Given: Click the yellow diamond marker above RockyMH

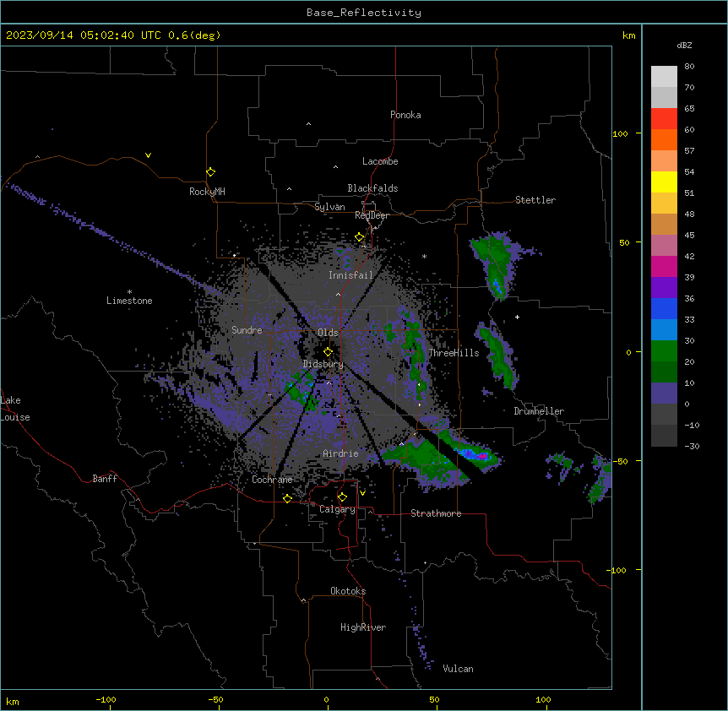Looking at the screenshot, I should coord(211,172).
